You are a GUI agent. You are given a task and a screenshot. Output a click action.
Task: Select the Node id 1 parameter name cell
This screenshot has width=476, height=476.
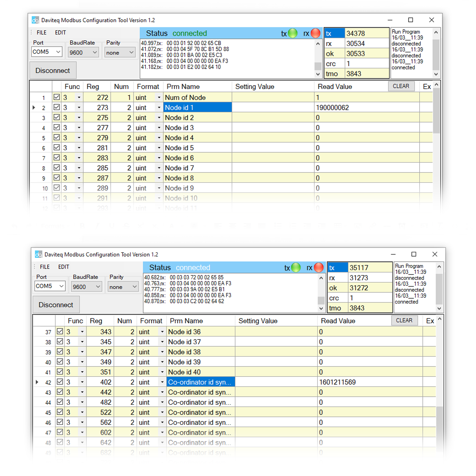pos(198,107)
